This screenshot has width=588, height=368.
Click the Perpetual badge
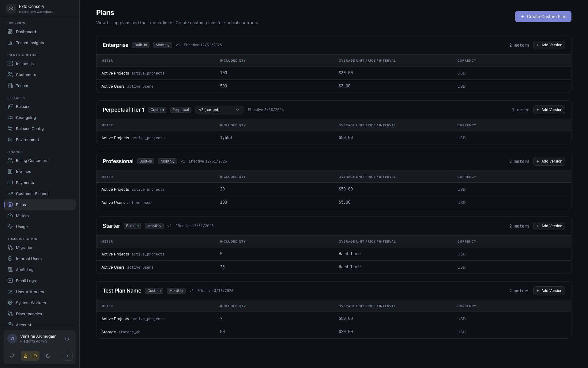click(181, 110)
